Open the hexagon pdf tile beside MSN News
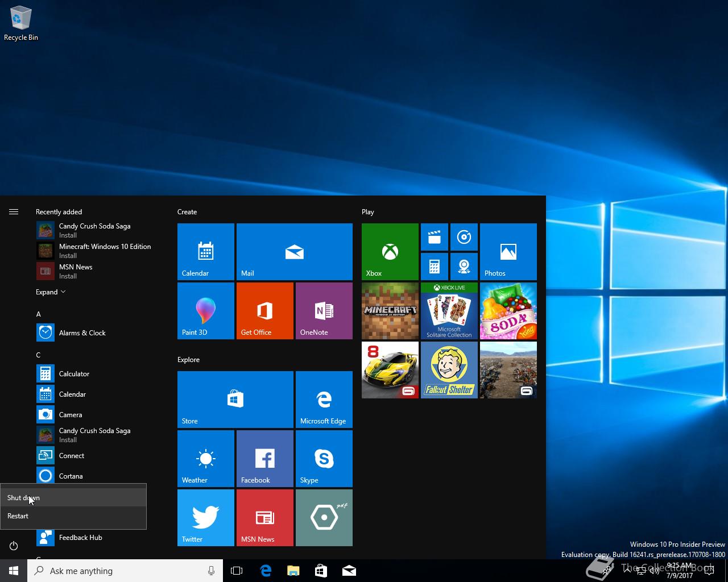Viewport: 728px width, 582px height. pos(324,518)
